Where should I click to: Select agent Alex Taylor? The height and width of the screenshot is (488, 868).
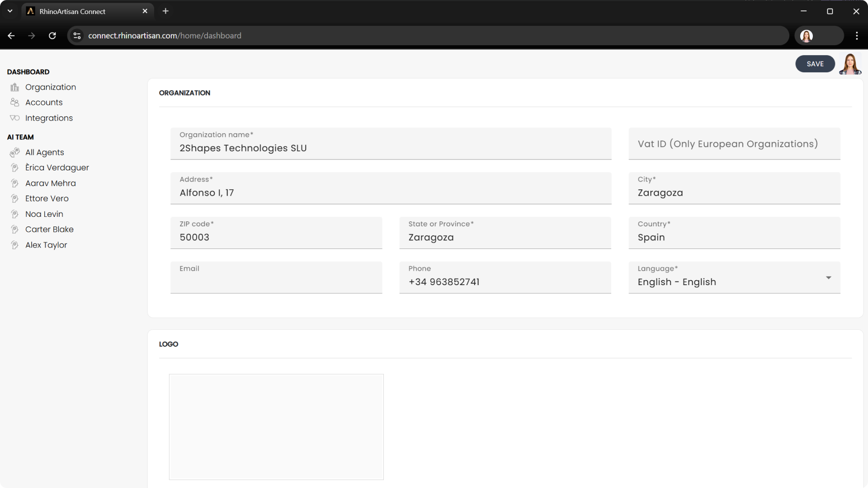[46, 245]
